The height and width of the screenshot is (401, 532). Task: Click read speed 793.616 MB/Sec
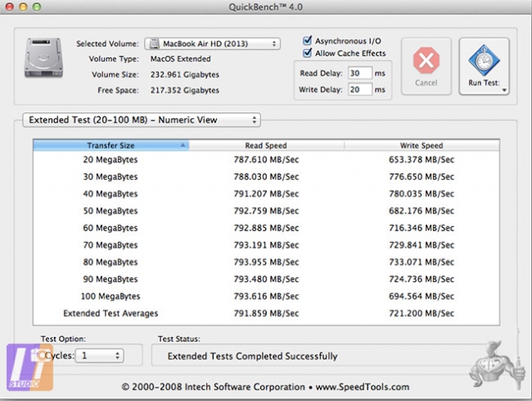[x=266, y=296]
